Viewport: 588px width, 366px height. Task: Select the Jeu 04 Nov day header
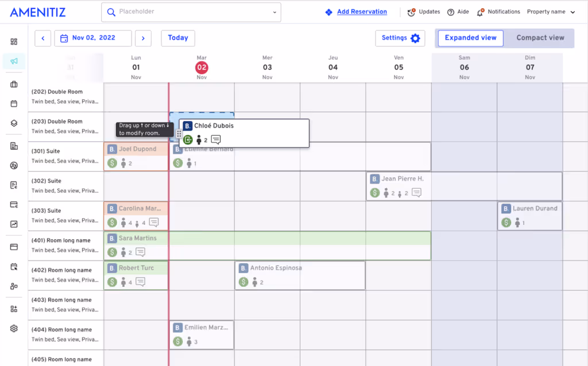(x=333, y=68)
